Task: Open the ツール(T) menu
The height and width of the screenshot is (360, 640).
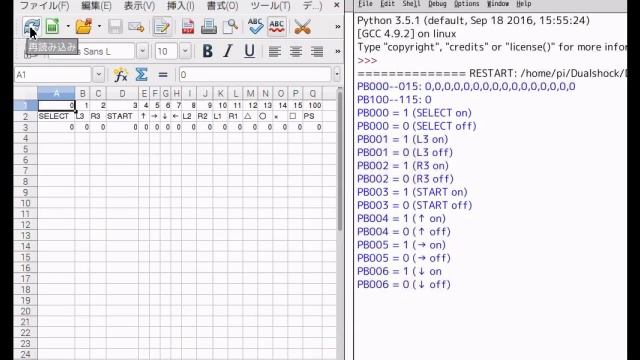Action: tap(270, 6)
